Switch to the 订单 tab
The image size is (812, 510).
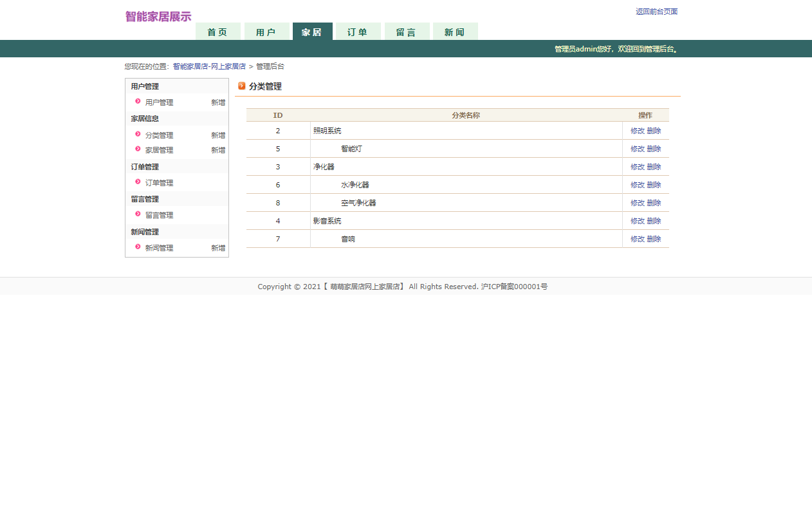click(x=358, y=31)
